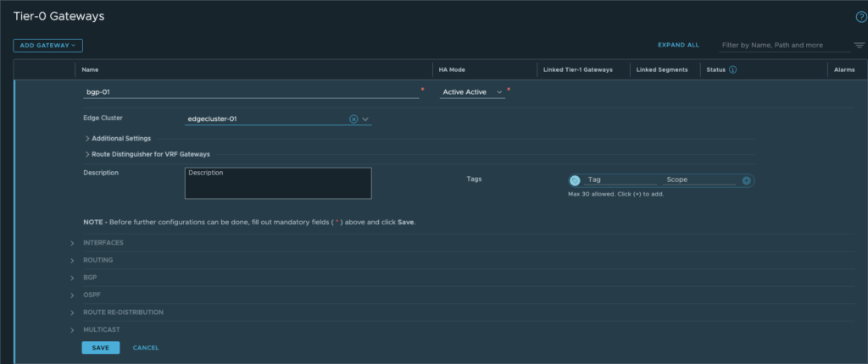The width and height of the screenshot is (868, 364).
Task: Click the Scope input field
Action: click(699, 180)
